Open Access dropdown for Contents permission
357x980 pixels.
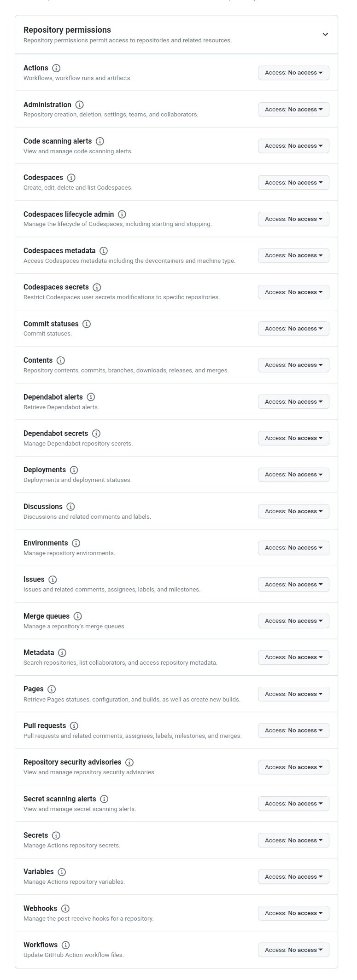coord(293,365)
